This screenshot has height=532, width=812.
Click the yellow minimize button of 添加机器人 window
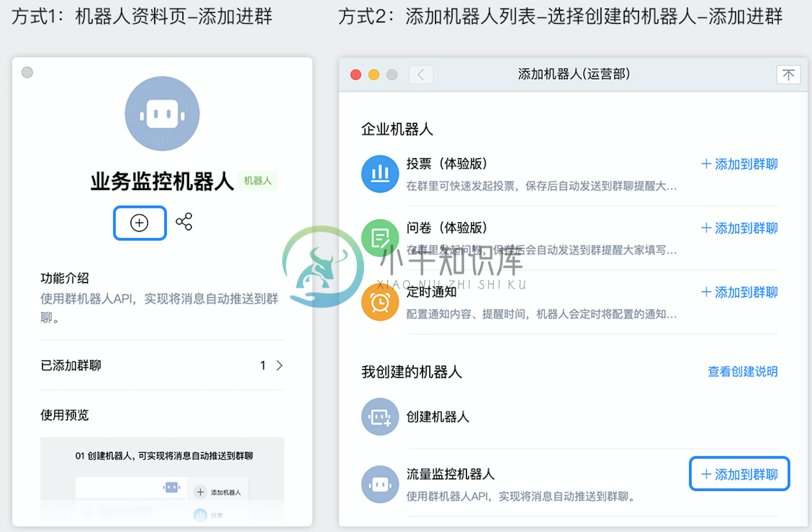click(x=374, y=75)
